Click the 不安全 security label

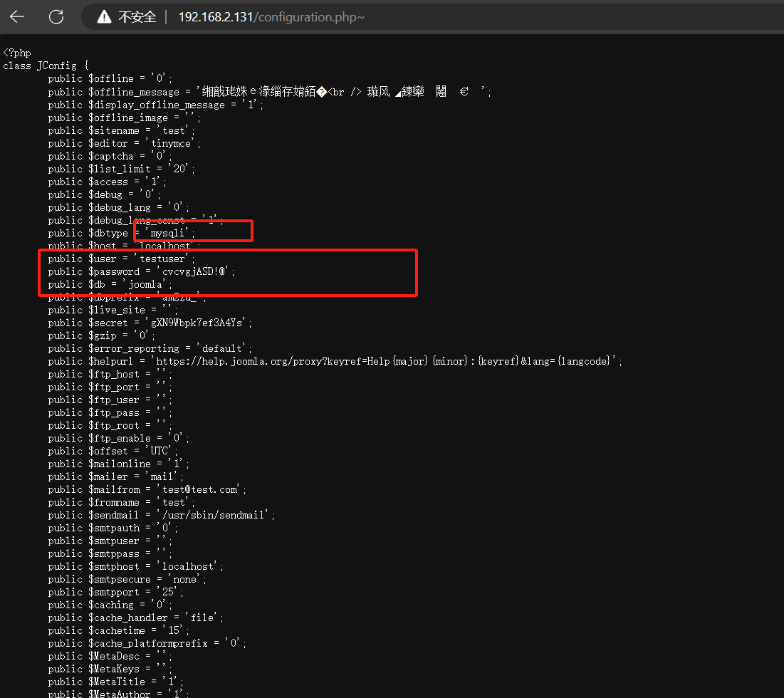[x=137, y=17]
